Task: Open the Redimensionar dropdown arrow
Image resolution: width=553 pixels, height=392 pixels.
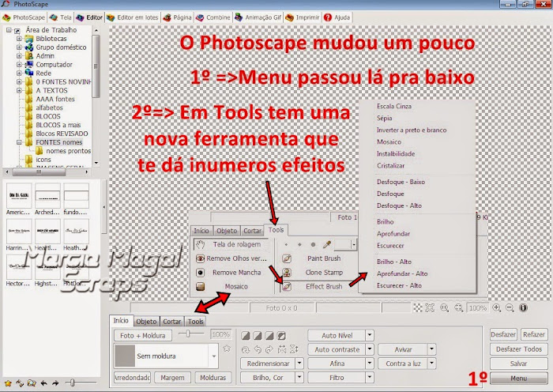Action: [299, 364]
